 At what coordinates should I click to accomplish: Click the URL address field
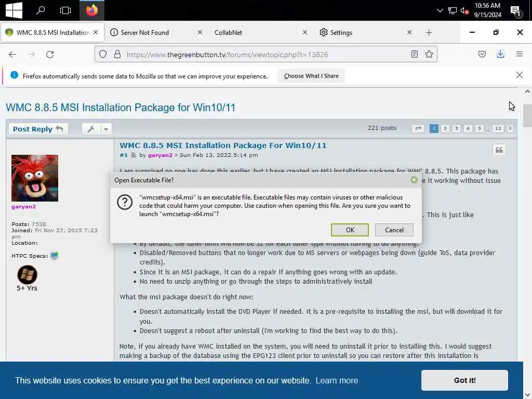pyautogui.click(x=265, y=54)
